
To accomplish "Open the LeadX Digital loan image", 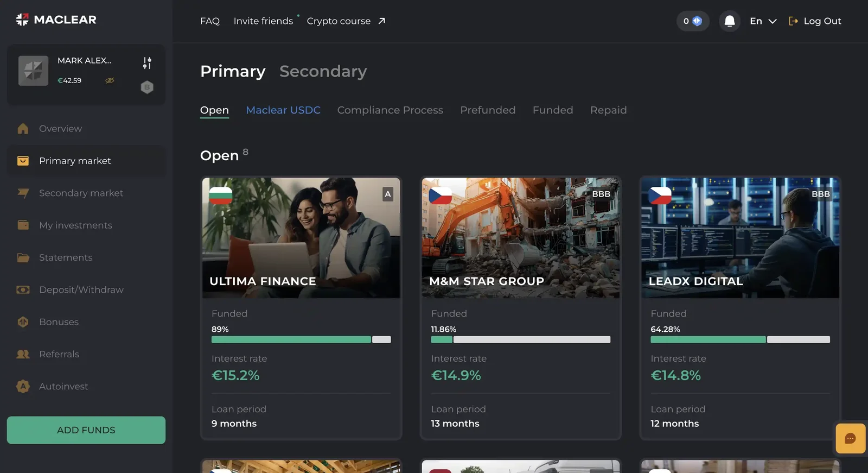I will 740,238.
